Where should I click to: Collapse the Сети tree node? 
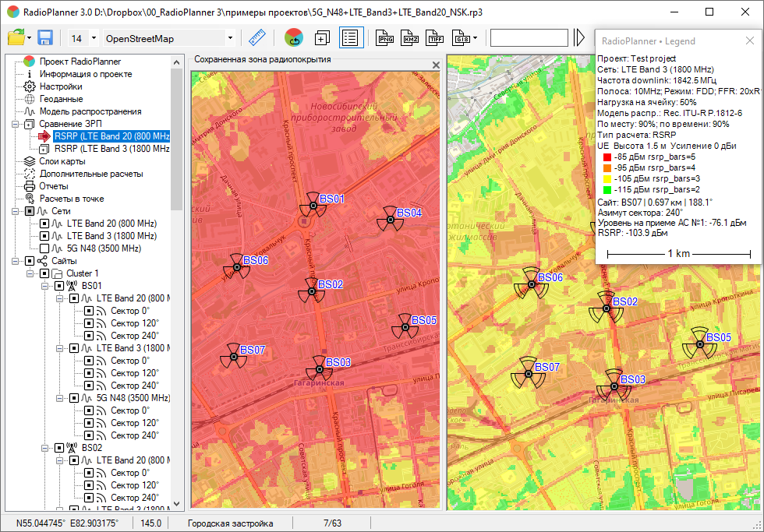point(15,211)
